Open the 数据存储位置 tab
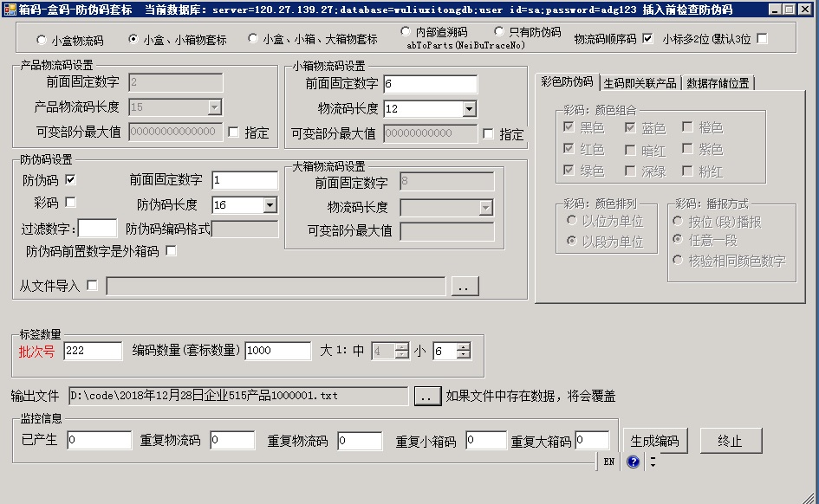 click(x=717, y=82)
